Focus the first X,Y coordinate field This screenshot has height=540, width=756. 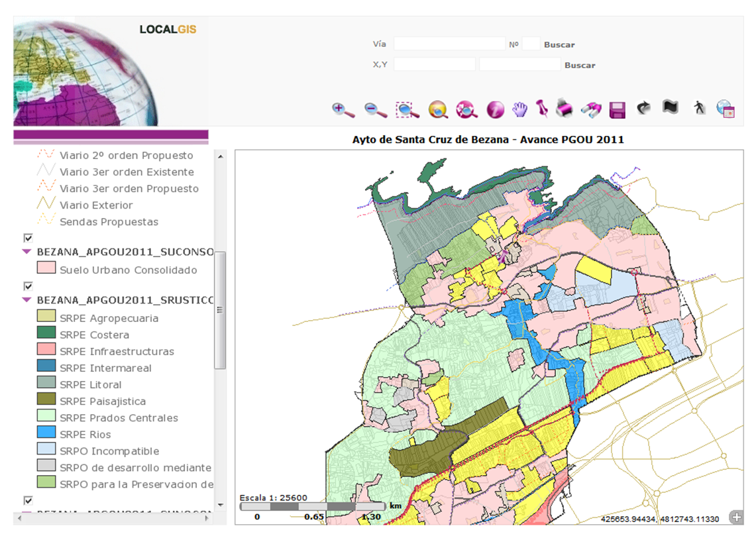pyautogui.click(x=435, y=64)
